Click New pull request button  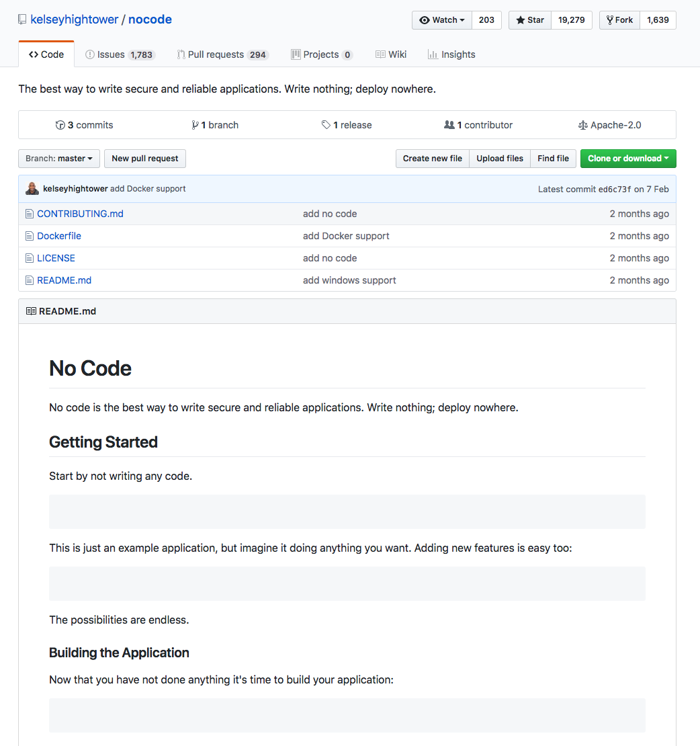tap(145, 159)
